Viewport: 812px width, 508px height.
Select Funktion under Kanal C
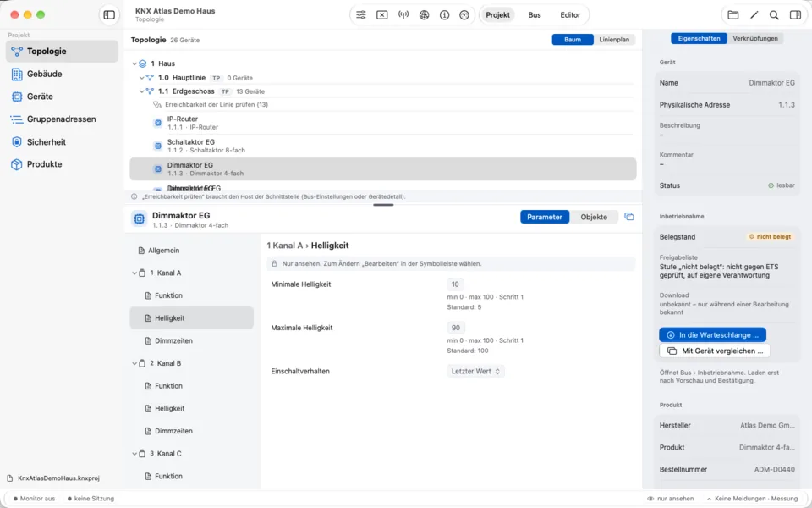tap(192, 476)
